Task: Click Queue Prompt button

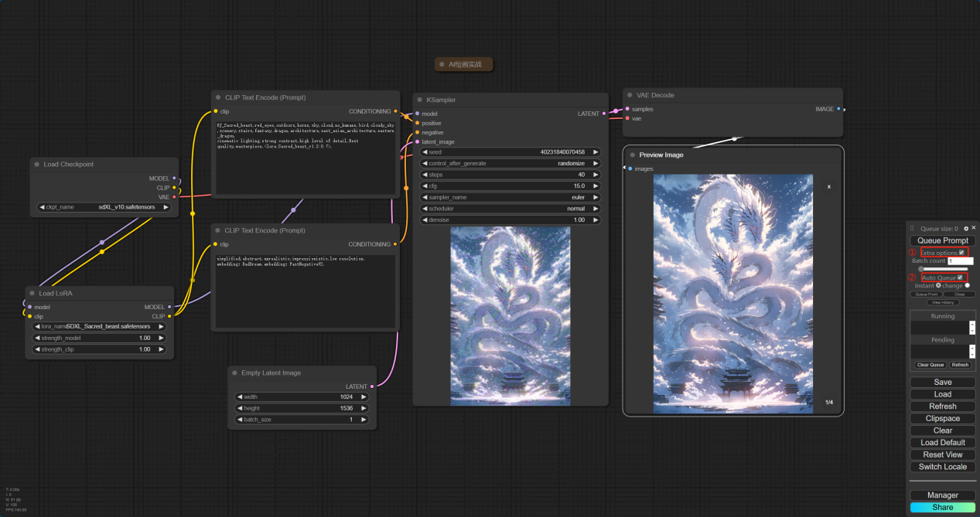Action: click(943, 240)
